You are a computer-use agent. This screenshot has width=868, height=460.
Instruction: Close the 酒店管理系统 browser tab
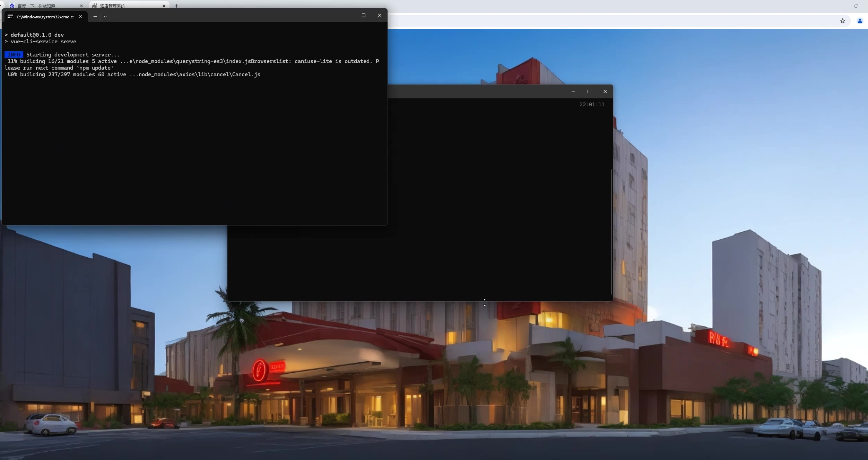tap(164, 6)
